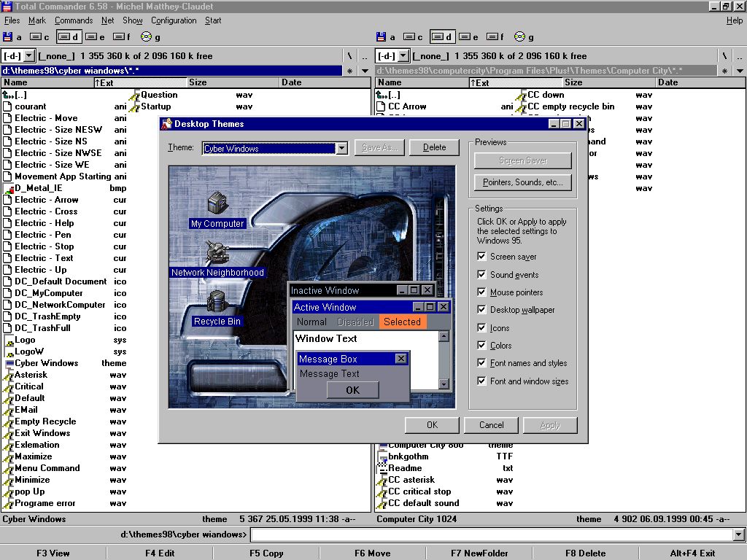Open the command line history dropdown arrow
This screenshot has width=747, height=560.
pyautogui.click(x=738, y=535)
